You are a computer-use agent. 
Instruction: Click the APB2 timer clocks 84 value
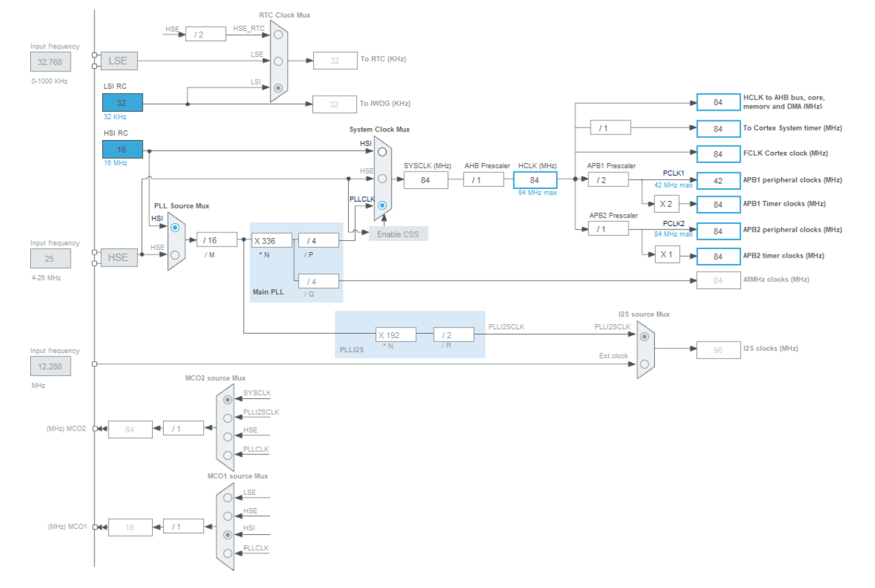(718, 256)
